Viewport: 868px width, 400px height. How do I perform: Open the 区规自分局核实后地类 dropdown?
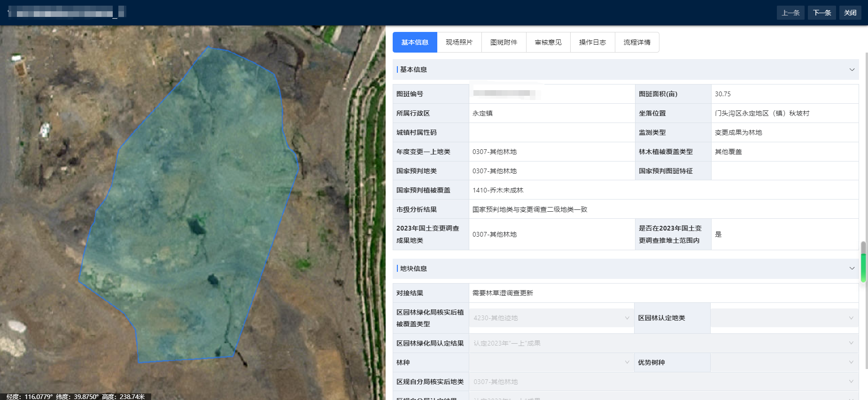pyautogui.click(x=664, y=382)
